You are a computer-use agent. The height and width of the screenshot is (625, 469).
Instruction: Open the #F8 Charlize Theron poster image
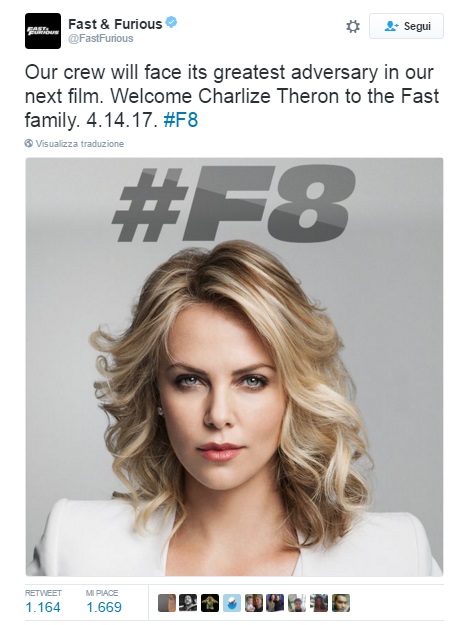pos(234,367)
